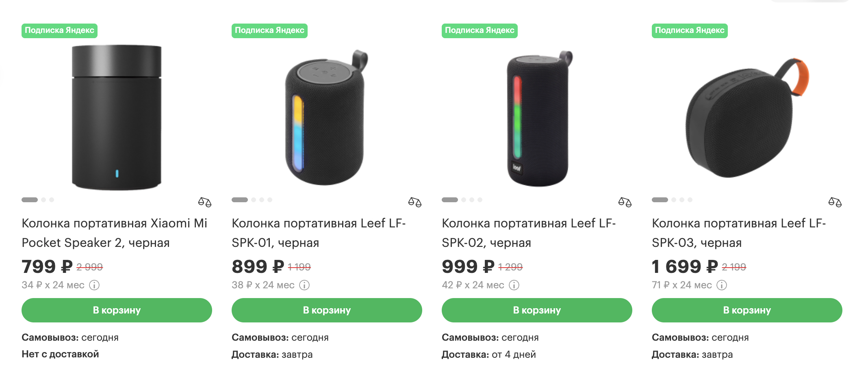Show info for the 71 ₽ x 24 мес installment
Screen dimensions: 868x374
tap(722, 285)
